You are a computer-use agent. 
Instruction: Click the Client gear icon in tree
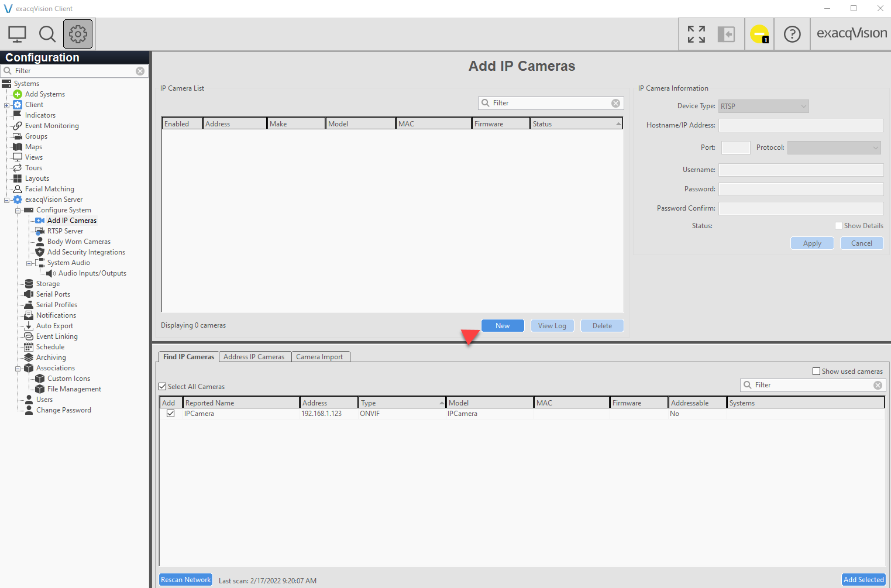pos(18,105)
